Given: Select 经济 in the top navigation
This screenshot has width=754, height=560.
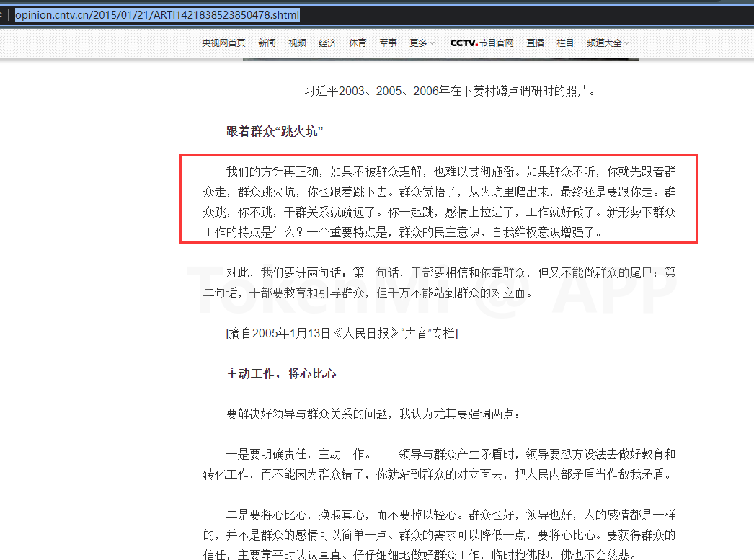Looking at the screenshot, I should [327, 43].
